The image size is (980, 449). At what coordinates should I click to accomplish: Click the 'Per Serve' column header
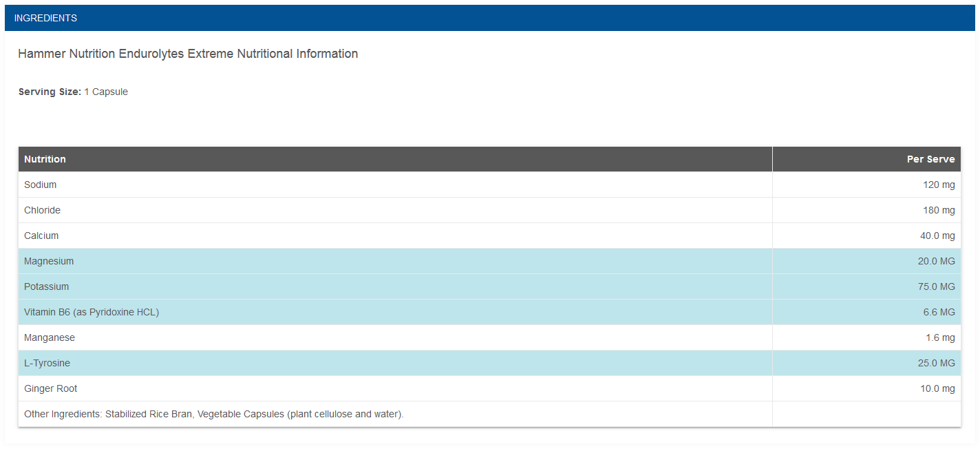tap(930, 159)
